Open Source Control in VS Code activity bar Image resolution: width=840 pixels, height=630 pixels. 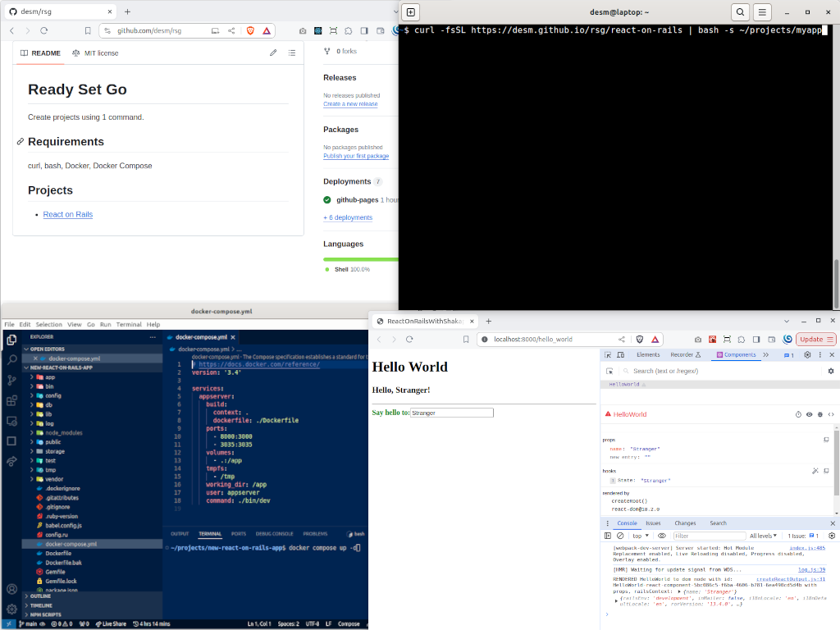pyautogui.click(x=11, y=380)
